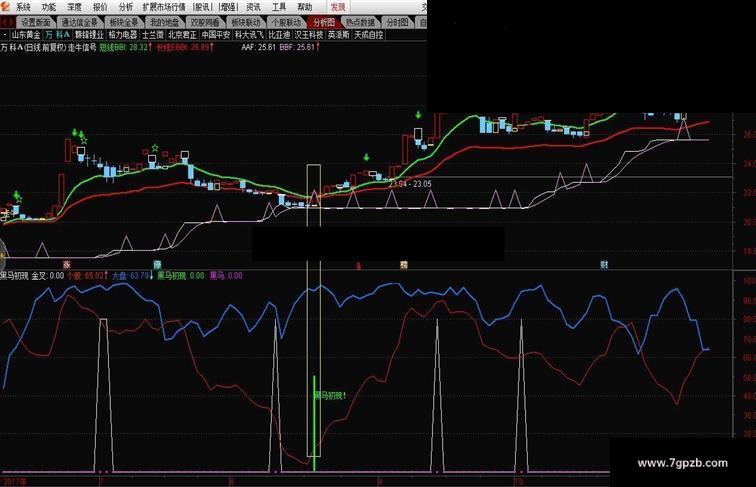This screenshot has height=487, width=756.
Task: Open the 系统 menu
Action: click(23, 7)
